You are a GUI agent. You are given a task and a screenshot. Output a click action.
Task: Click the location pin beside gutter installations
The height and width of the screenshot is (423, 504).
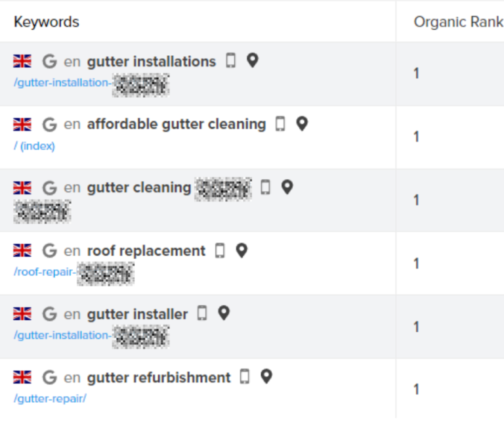point(252,60)
